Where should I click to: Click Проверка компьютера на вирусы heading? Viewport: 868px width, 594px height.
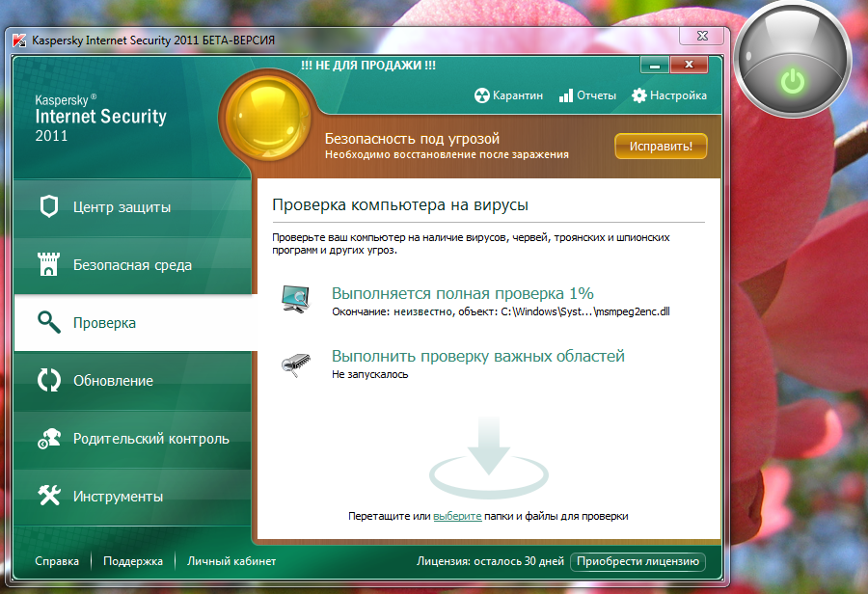pyautogui.click(x=400, y=204)
